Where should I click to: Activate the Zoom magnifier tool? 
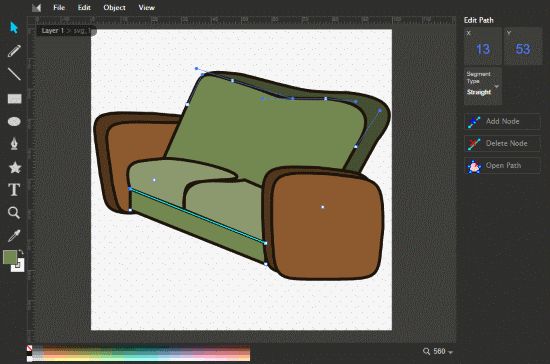pyautogui.click(x=14, y=213)
